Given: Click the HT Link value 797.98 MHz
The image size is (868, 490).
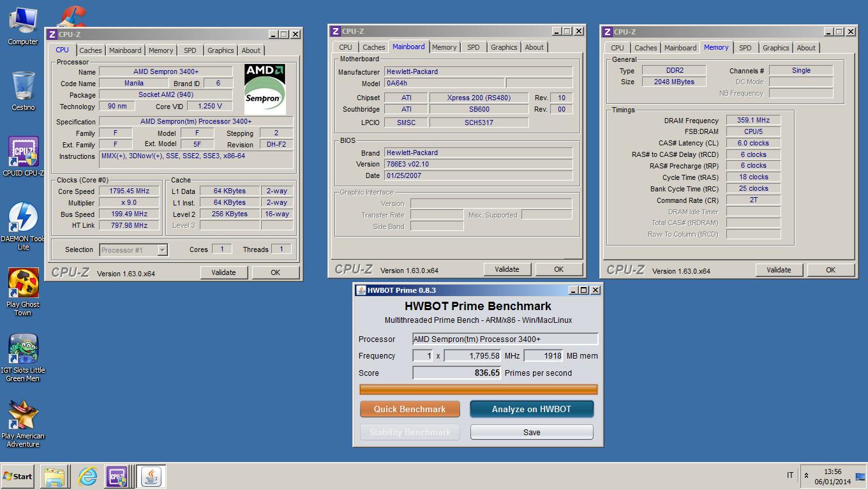Looking at the screenshot, I should [130, 225].
